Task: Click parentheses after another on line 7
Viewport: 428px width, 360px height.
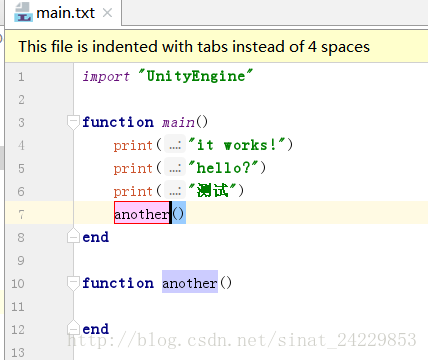Action: coord(179,213)
